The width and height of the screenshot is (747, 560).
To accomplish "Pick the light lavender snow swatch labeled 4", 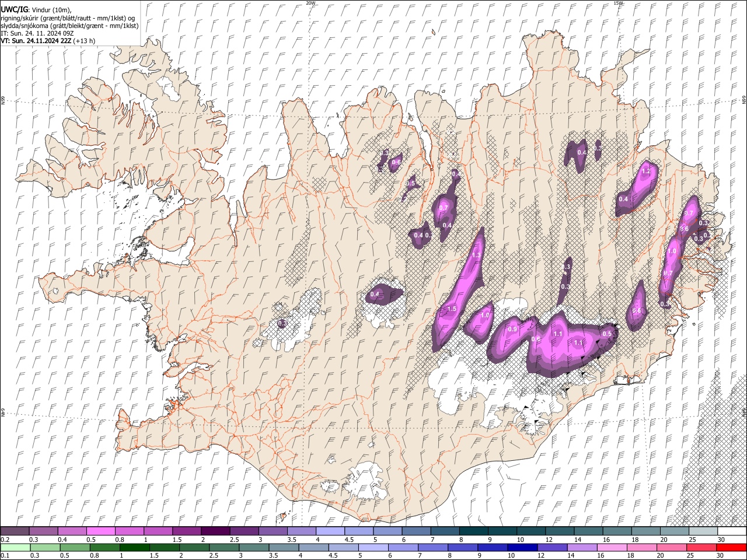I will tap(330, 531).
